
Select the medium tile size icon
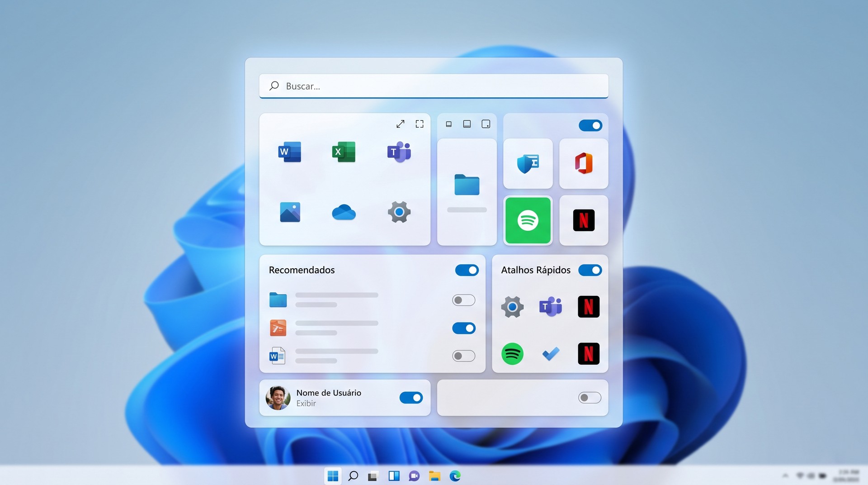pyautogui.click(x=467, y=124)
